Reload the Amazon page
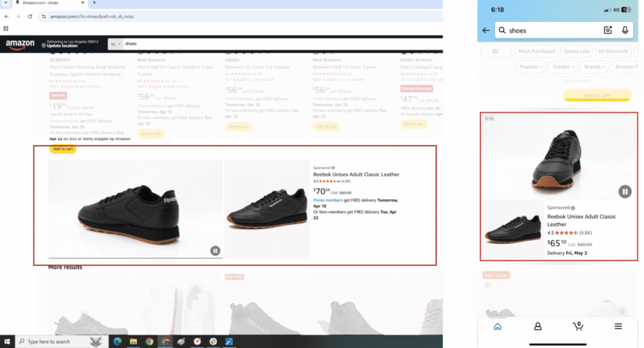The image size is (644, 348). [30, 16]
